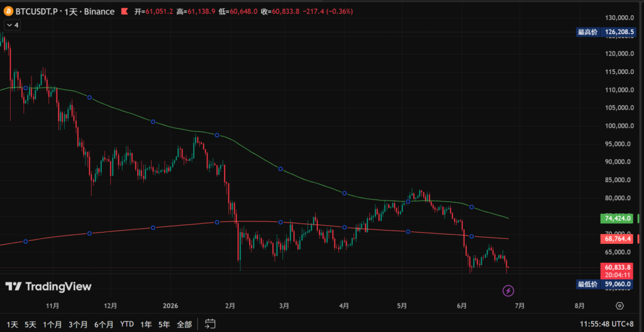This screenshot has width=644, height=332.
Task: Click the 2月 label on time axis
Action: 230,306
